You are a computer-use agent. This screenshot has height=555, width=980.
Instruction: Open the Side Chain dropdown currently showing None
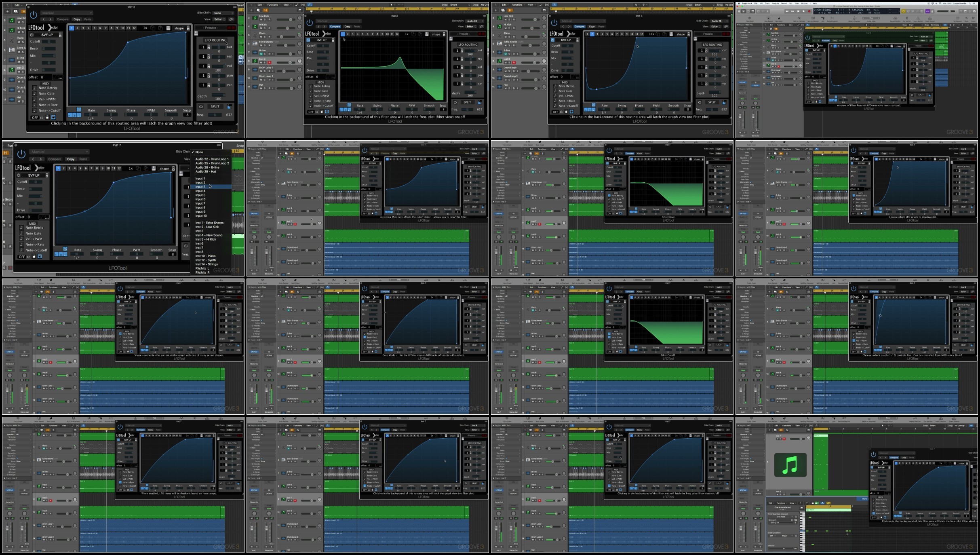tap(223, 13)
